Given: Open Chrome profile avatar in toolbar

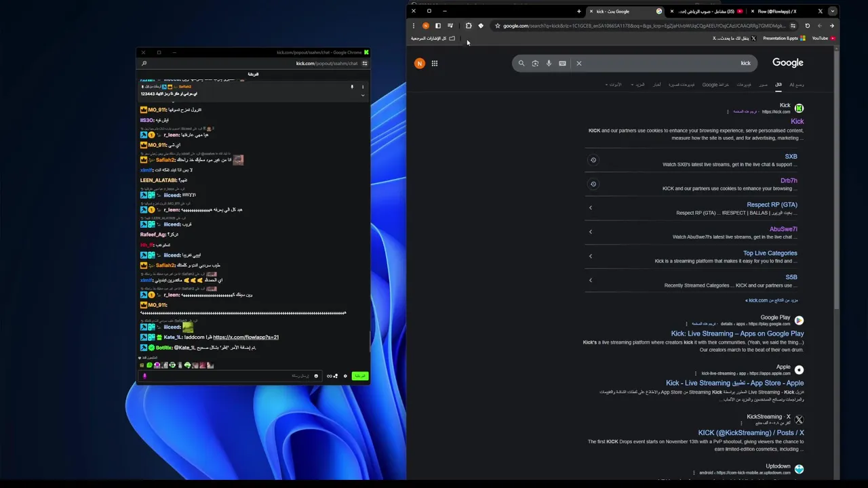Looking at the screenshot, I should [x=425, y=26].
